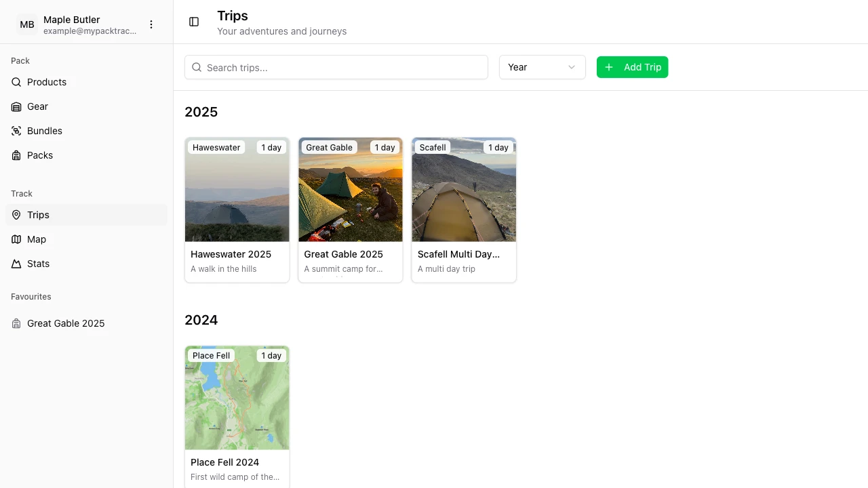
Task: Expand the Year filter dropdown
Action: tap(542, 67)
